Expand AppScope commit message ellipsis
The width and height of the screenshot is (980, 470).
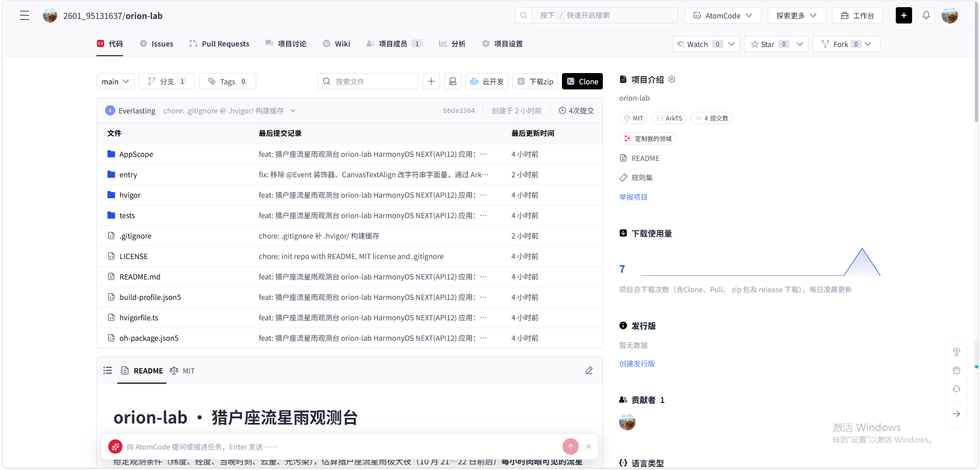483,154
